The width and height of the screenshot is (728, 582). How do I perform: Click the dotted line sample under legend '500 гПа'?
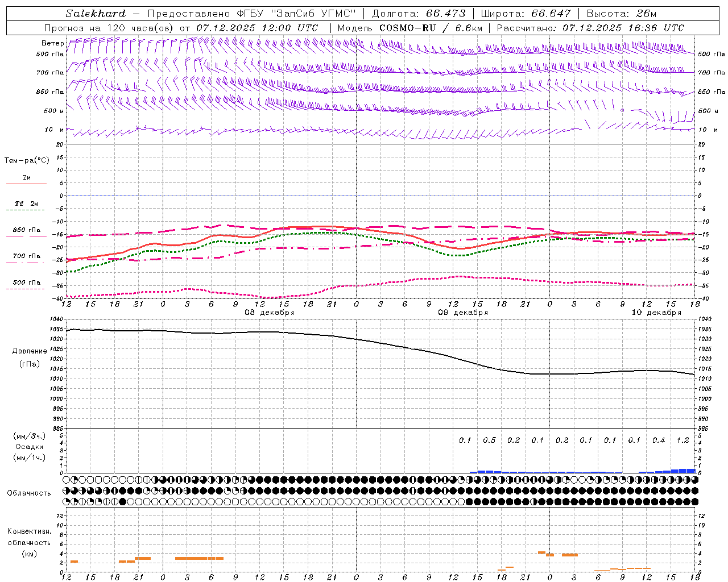tap(26, 289)
